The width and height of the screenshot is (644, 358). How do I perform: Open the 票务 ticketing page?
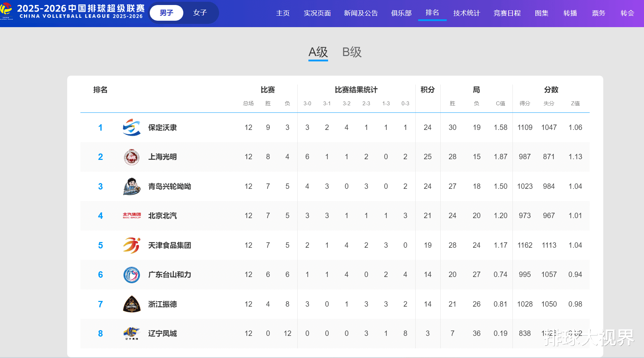pyautogui.click(x=599, y=13)
